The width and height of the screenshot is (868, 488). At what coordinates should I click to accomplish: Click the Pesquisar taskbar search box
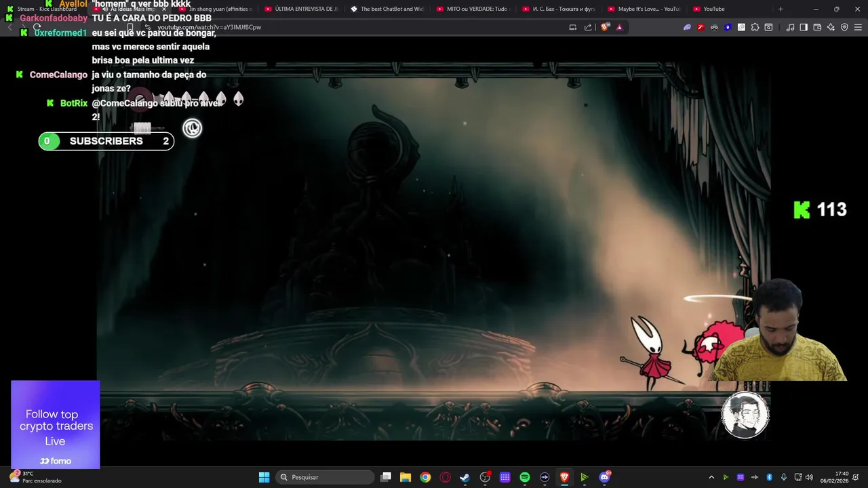point(325,477)
